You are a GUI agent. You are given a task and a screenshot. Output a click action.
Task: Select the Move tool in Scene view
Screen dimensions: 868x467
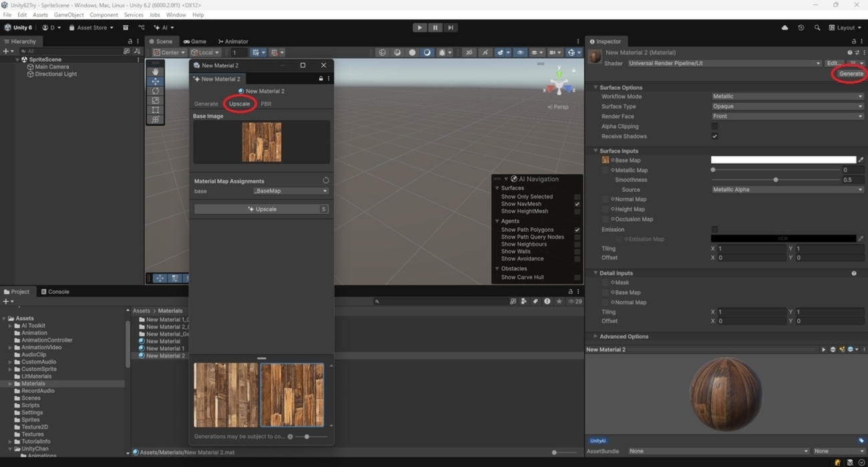[x=156, y=81]
